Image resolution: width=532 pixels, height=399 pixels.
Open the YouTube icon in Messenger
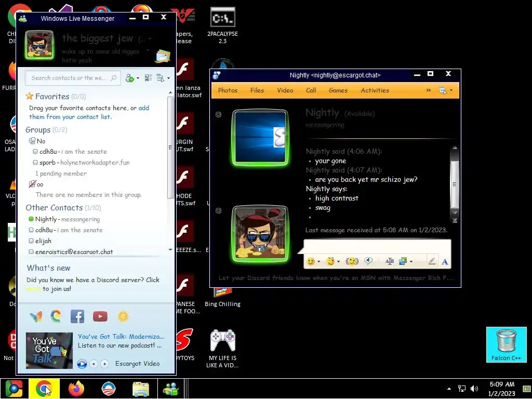[100, 316]
